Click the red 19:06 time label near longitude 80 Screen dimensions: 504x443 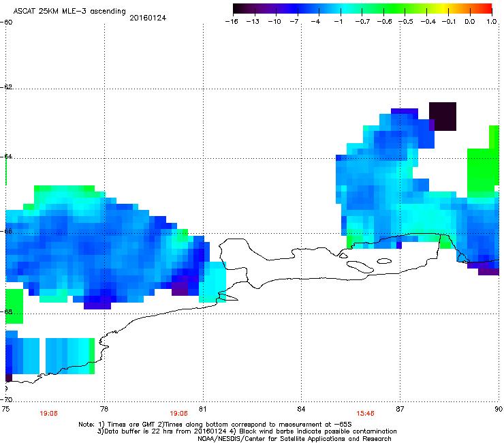point(178,414)
